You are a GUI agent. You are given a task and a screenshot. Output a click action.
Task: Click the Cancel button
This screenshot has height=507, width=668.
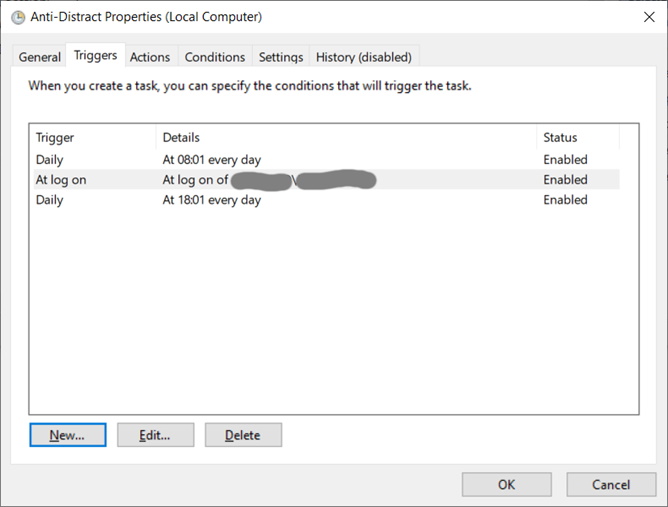coord(611,484)
